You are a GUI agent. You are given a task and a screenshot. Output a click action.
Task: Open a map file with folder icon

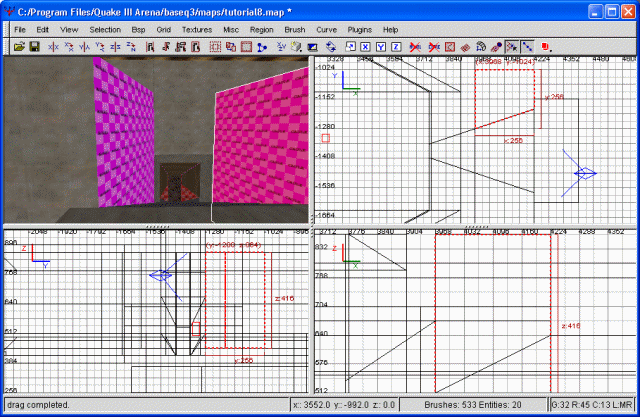19,47
